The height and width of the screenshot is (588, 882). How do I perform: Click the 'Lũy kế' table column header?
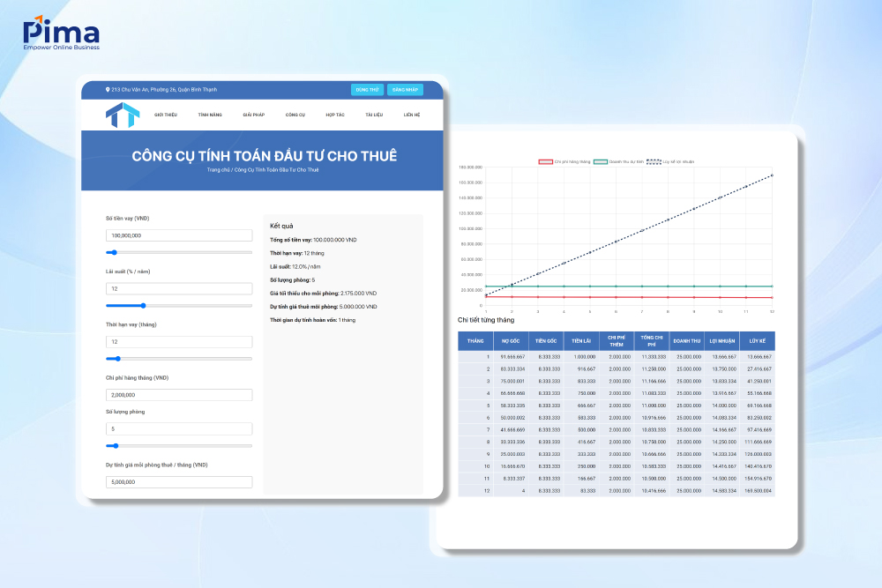[757, 340]
